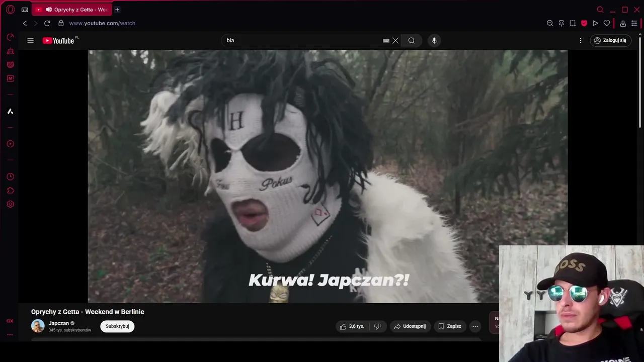
Task: Open Japczan channel avatar
Action: click(38, 326)
